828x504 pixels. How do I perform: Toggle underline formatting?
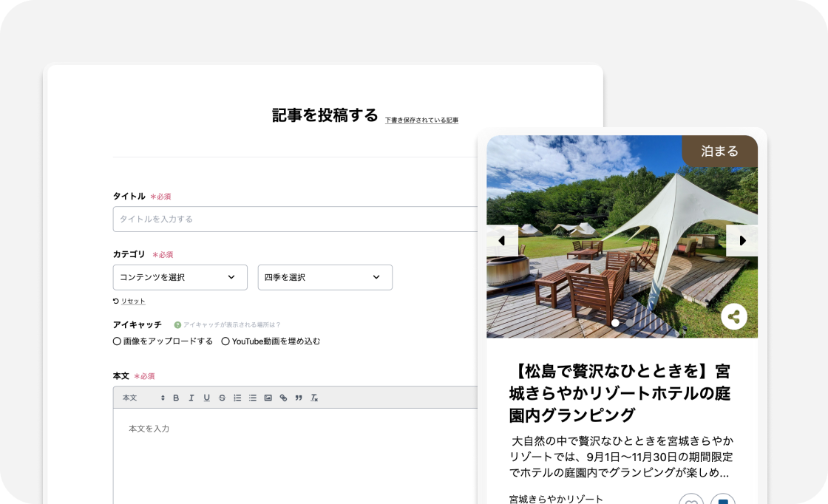tap(206, 398)
